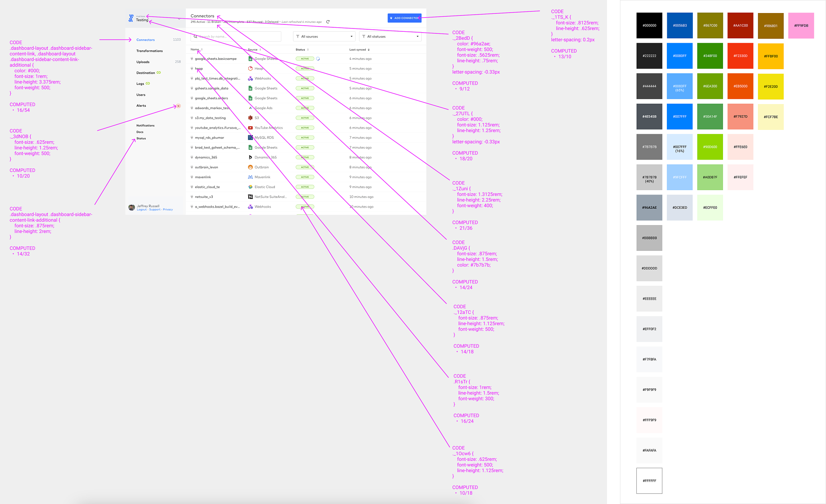The width and height of the screenshot is (826, 504).
Task: Click the S3 source icon
Action: pos(250,118)
